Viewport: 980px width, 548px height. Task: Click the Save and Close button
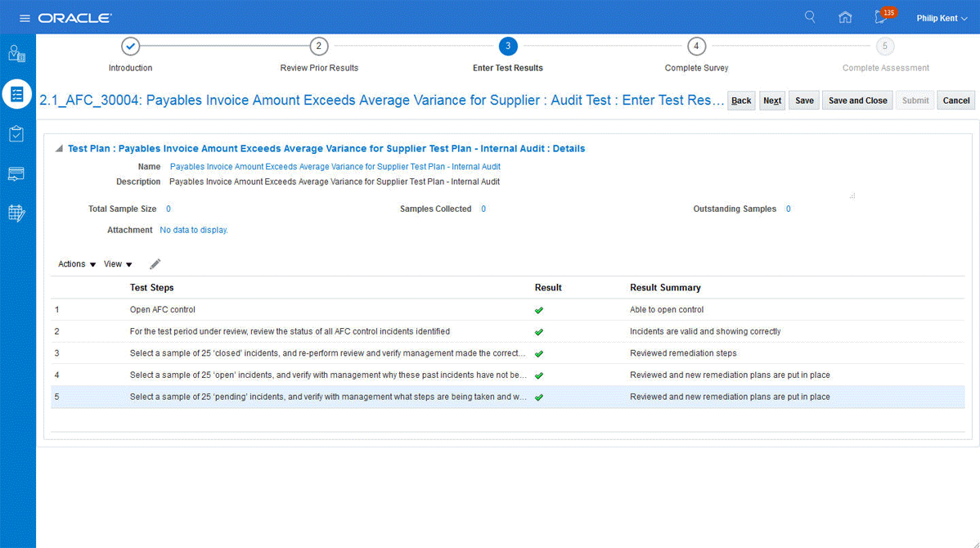tap(857, 101)
